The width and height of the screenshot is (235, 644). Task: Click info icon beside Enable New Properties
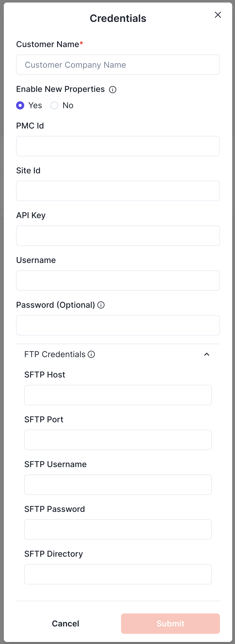(113, 90)
